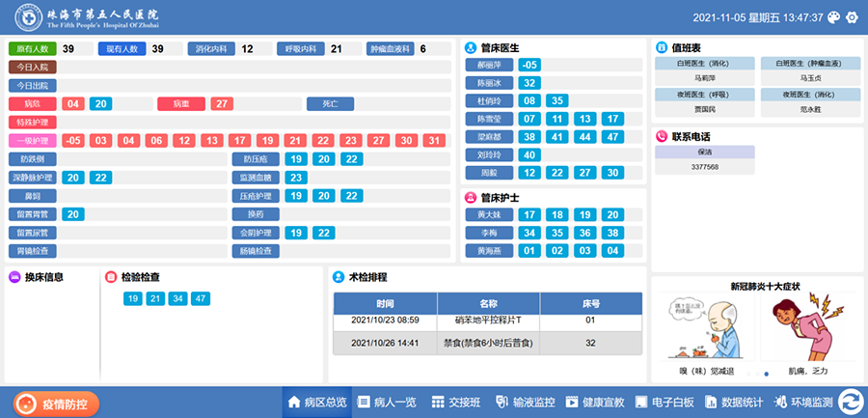Select the 一级护理 category label
Screen dimensions: 868x418
click(x=34, y=140)
